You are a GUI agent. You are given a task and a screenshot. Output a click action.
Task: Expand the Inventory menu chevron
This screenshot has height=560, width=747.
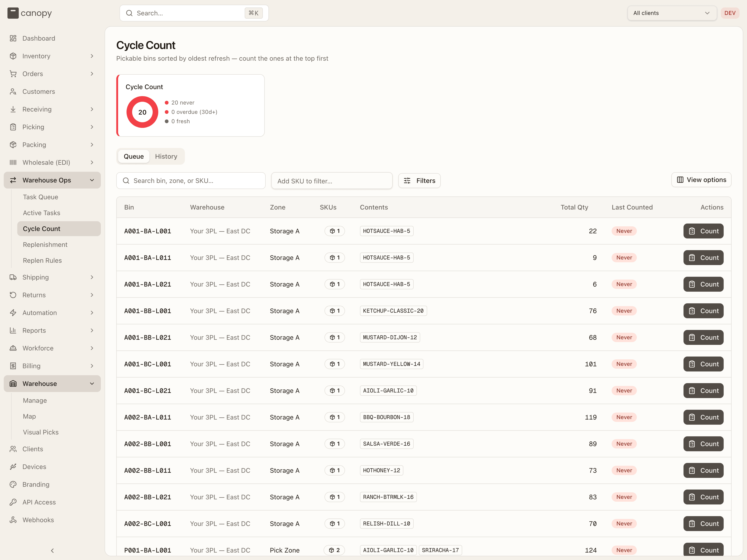(x=92, y=56)
